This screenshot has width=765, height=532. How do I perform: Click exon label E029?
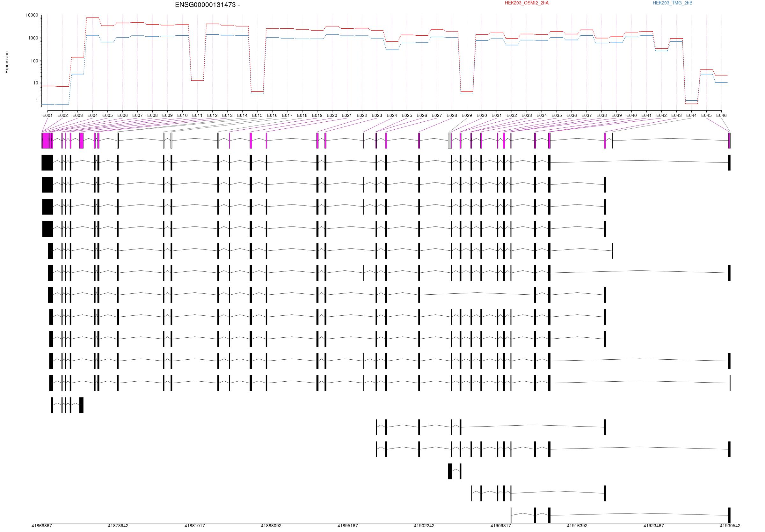tap(467, 116)
